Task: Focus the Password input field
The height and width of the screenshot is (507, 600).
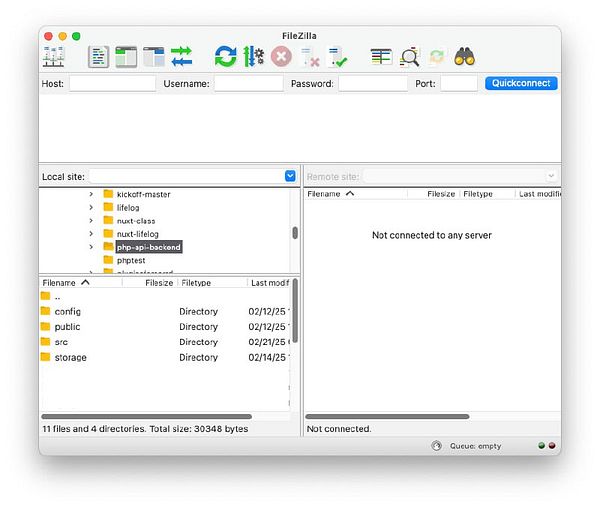Action: pyautogui.click(x=373, y=83)
